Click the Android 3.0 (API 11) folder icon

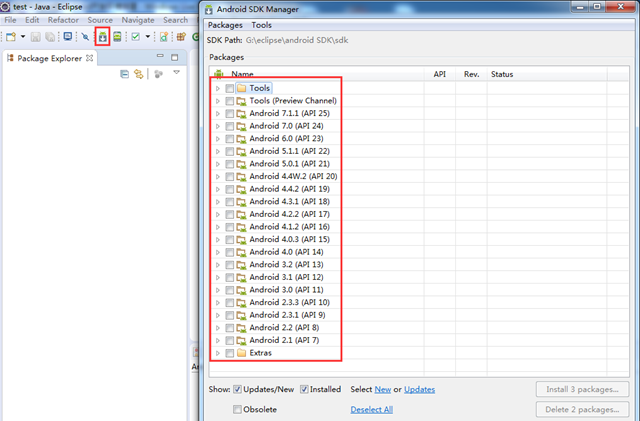click(x=242, y=290)
